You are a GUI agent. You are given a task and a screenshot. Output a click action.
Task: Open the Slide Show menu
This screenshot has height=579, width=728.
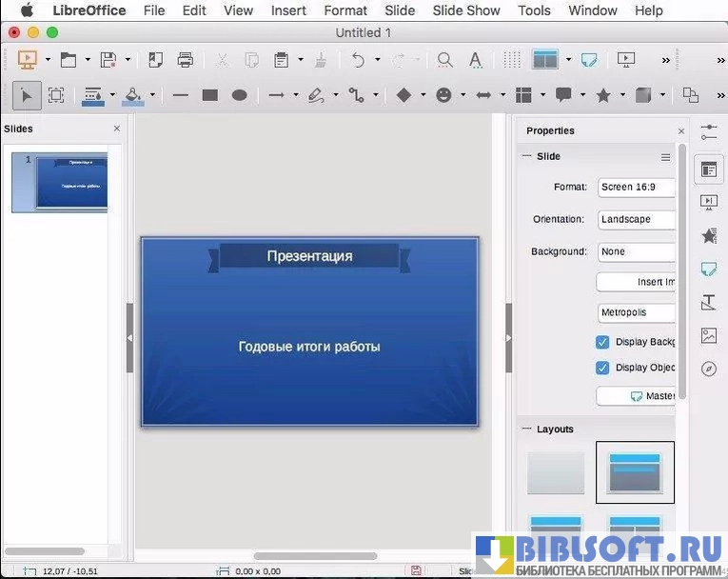click(x=465, y=10)
